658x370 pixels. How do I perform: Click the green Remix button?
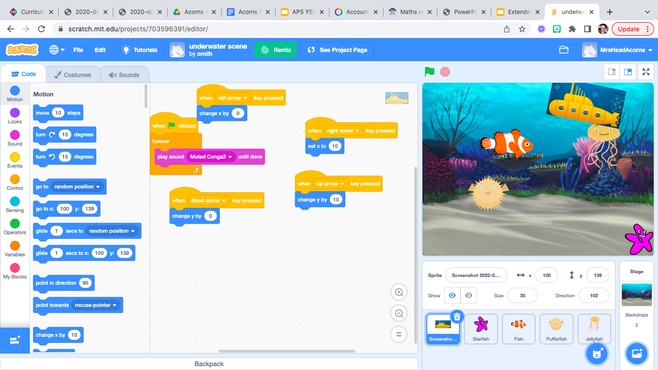[276, 50]
